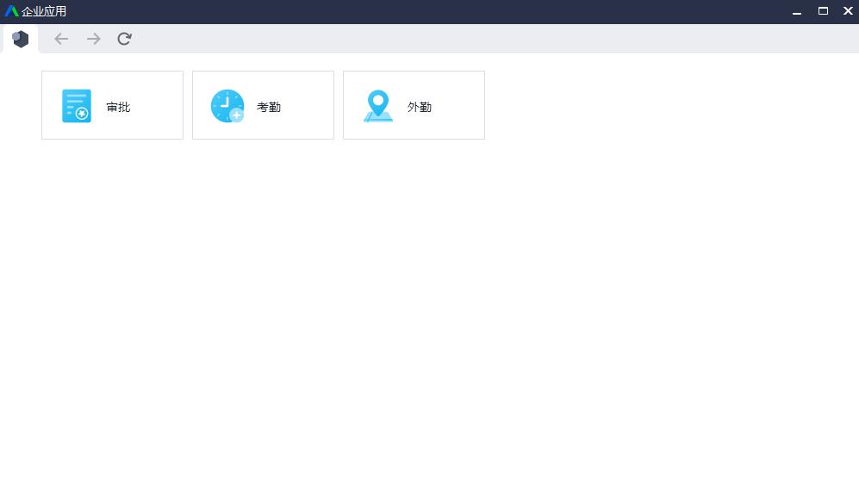Minimize the 企业应用 window
The height and width of the screenshot is (504, 859).
pyautogui.click(x=797, y=10)
